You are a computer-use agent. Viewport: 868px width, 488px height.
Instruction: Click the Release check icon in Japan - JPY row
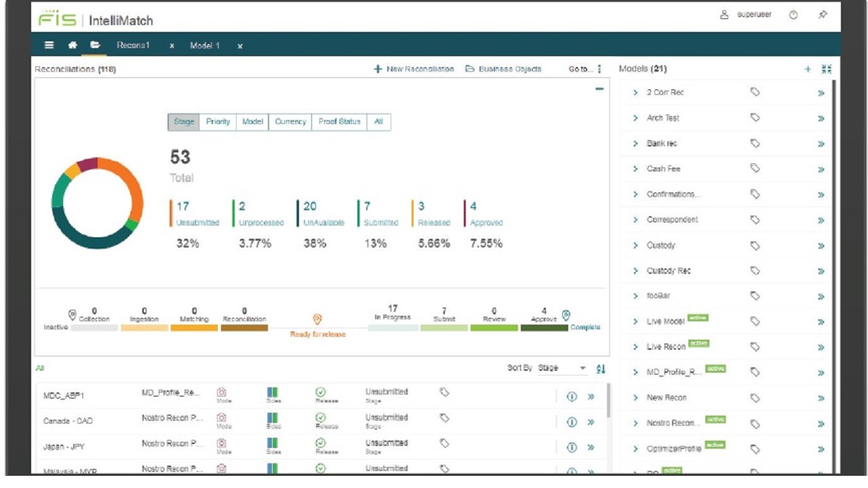pos(321,443)
